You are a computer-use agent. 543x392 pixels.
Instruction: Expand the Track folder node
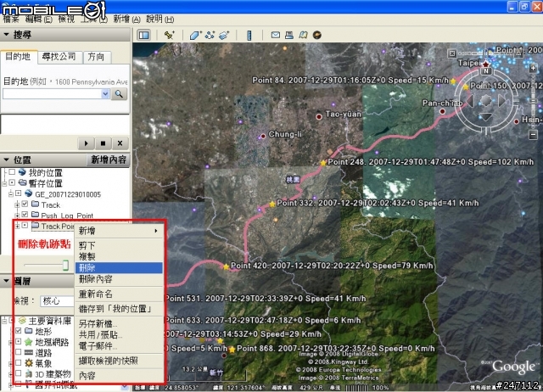(x=17, y=204)
